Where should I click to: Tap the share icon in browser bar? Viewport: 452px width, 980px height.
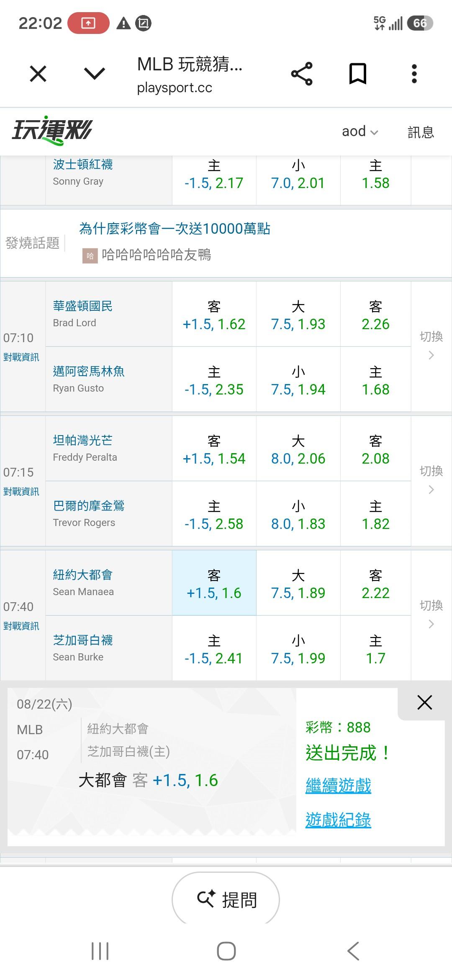(302, 74)
